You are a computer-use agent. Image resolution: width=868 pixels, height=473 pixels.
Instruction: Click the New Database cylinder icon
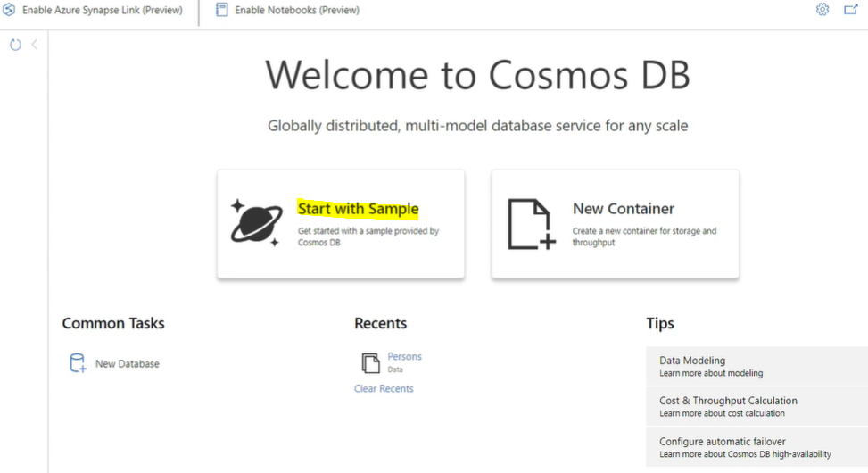point(78,363)
